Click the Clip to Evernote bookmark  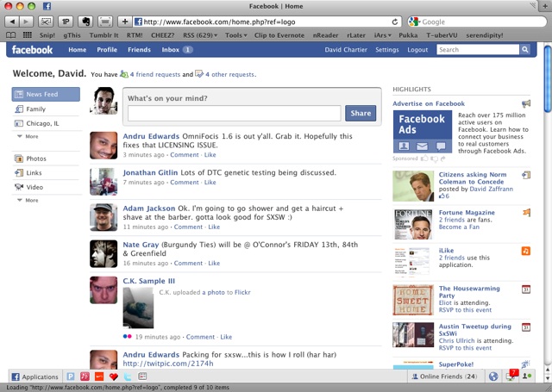[279, 35]
